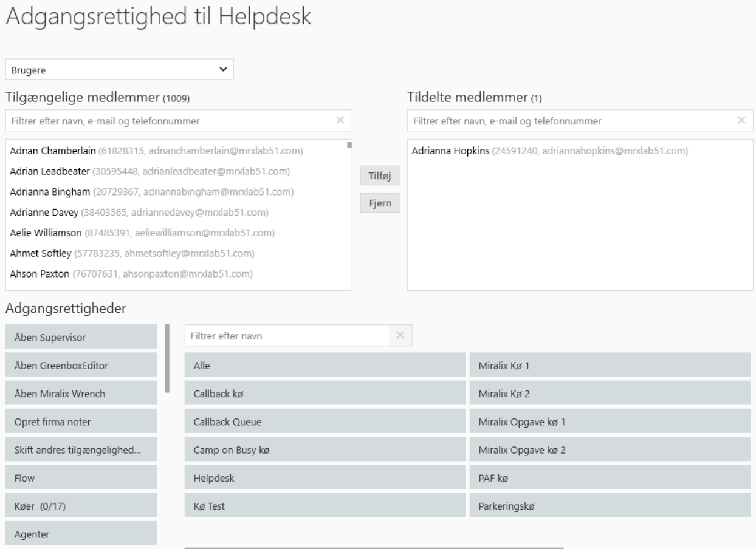Screen dimensions: 756x549
Task: Select the Alle queue option
Action: pyautogui.click(x=325, y=365)
